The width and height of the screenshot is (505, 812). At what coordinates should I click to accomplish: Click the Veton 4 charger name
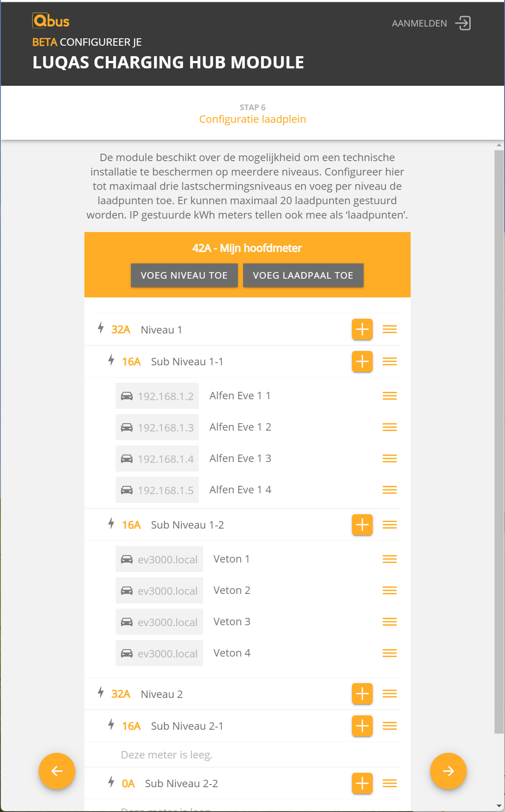pos(232,653)
